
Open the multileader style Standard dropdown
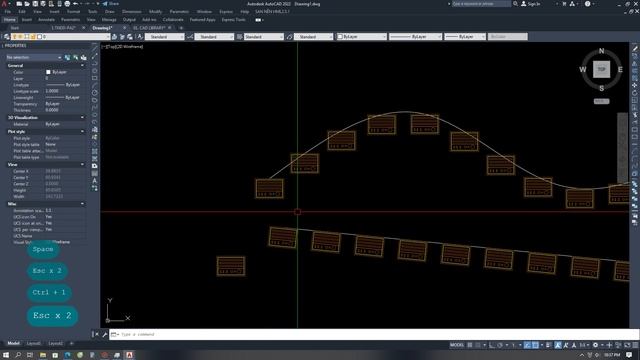(313, 37)
